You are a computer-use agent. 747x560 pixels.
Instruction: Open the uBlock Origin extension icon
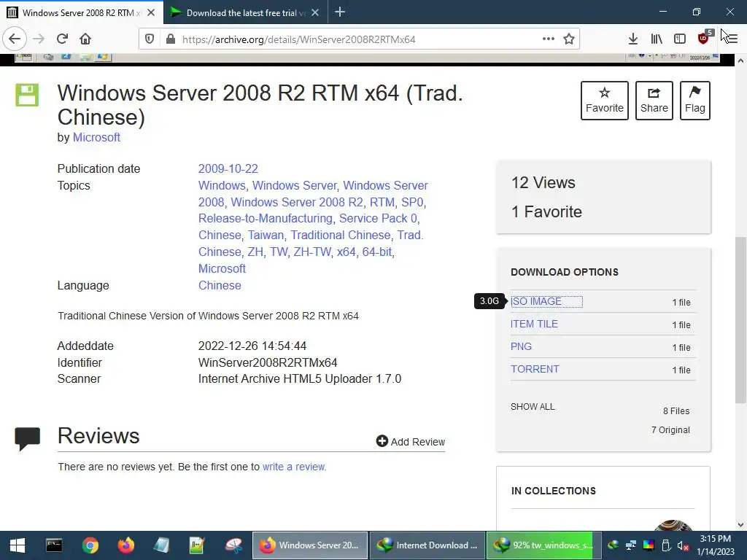pyautogui.click(x=704, y=38)
